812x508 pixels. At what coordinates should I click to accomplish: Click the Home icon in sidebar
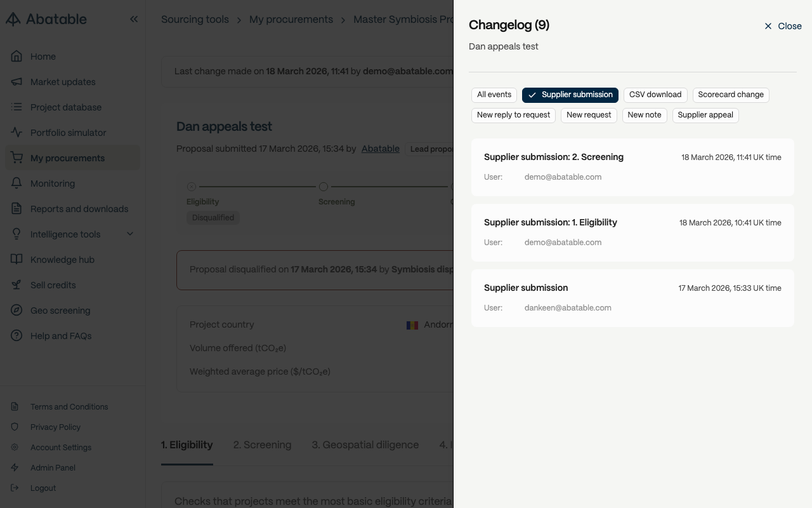pos(17,57)
